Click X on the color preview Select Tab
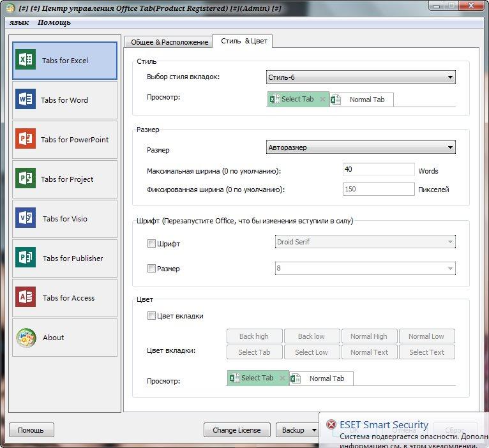 (282, 378)
